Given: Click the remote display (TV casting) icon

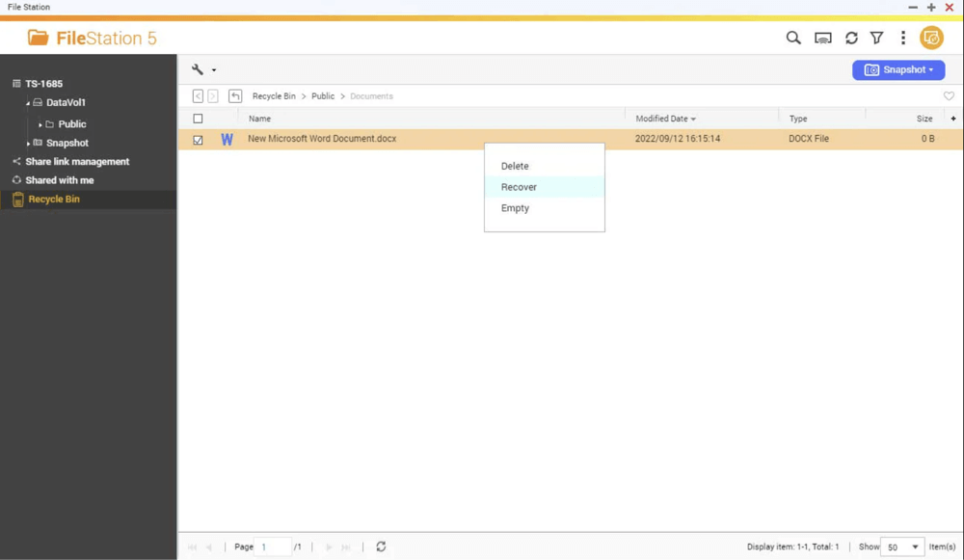Looking at the screenshot, I should pyautogui.click(x=821, y=38).
